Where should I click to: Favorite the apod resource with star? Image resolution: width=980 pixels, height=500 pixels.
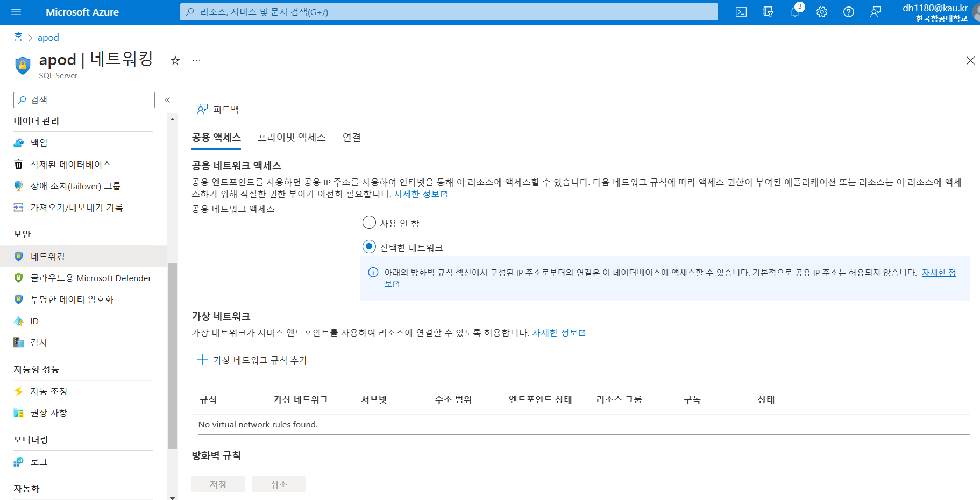pos(175,61)
